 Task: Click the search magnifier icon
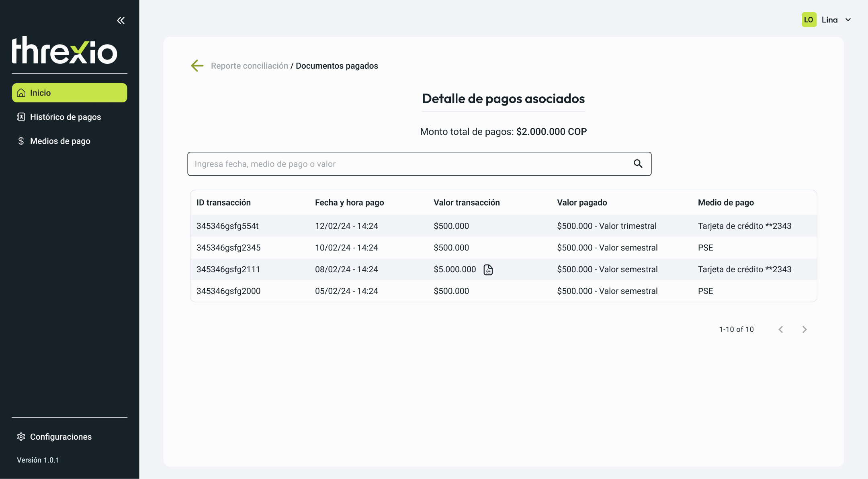[638, 163]
